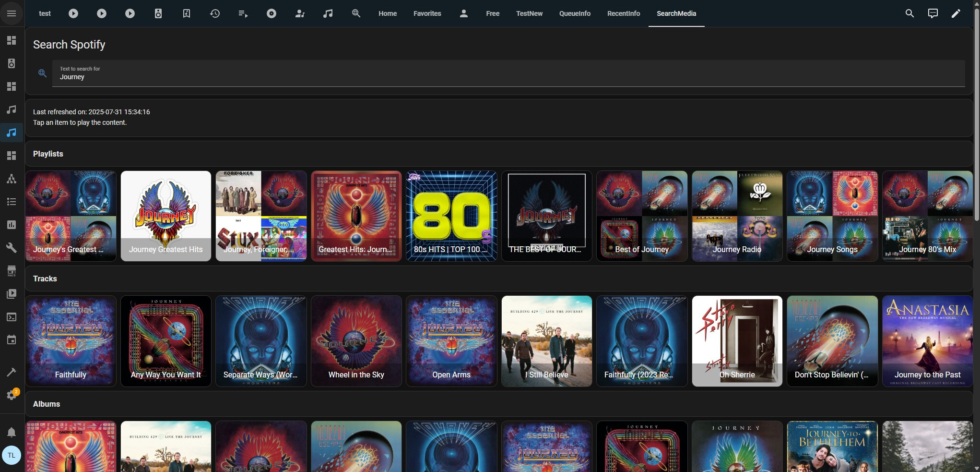Play the Faithfully (2023 Re... track
The width and height of the screenshot is (980, 472).
pyautogui.click(x=642, y=341)
